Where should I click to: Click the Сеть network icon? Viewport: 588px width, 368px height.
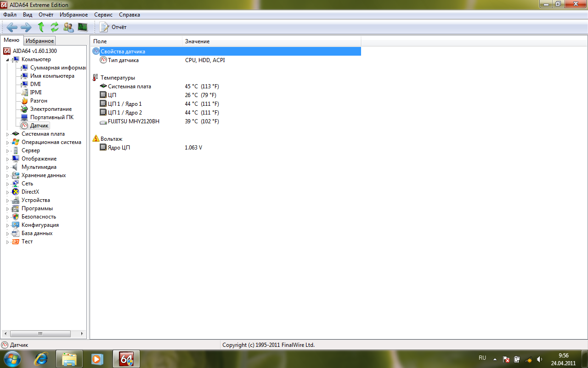[x=16, y=184]
